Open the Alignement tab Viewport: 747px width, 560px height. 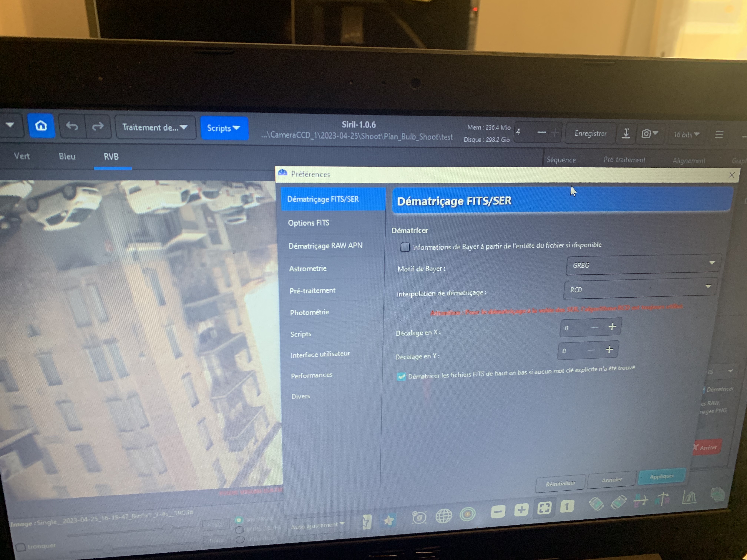(689, 161)
